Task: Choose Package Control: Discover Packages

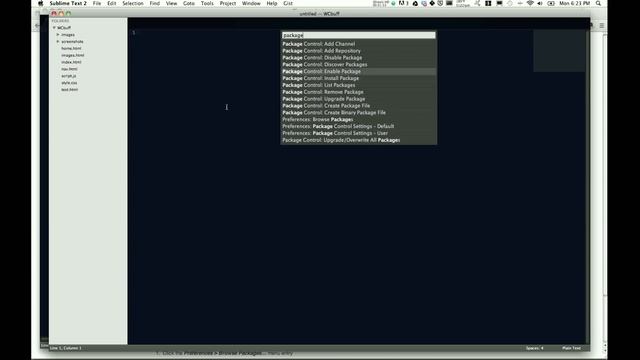Action: coord(358,64)
